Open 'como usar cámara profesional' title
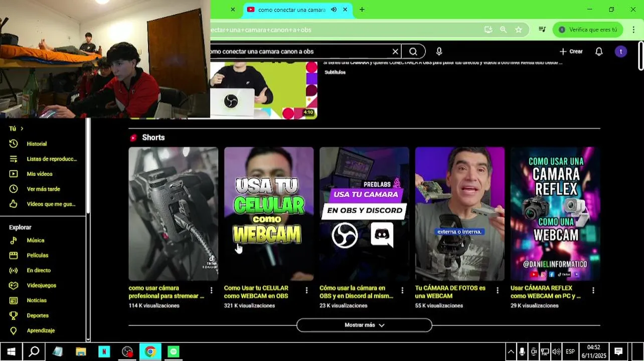Image resolution: width=644 pixels, height=361 pixels. click(166, 292)
